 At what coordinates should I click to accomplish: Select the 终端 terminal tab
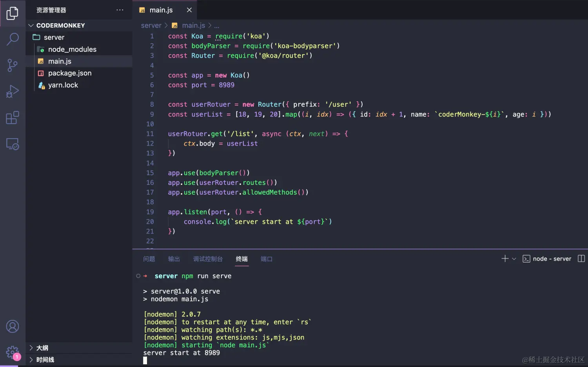pos(242,259)
